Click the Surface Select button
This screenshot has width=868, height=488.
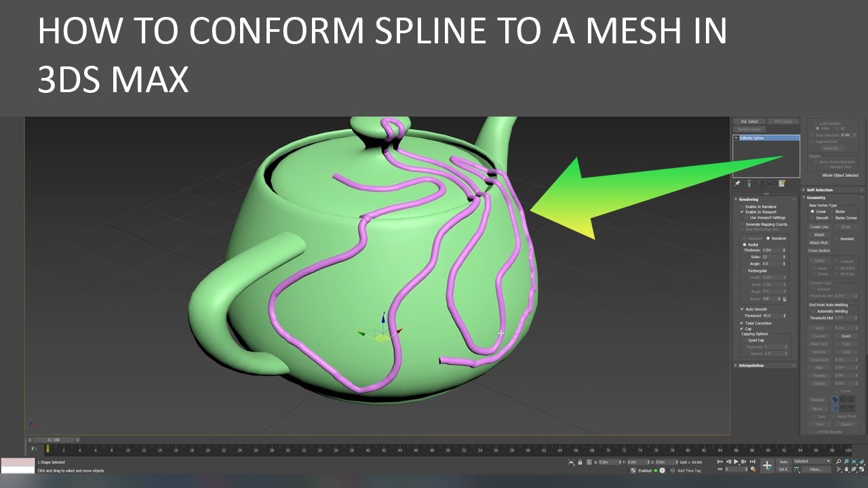coord(749,129)
